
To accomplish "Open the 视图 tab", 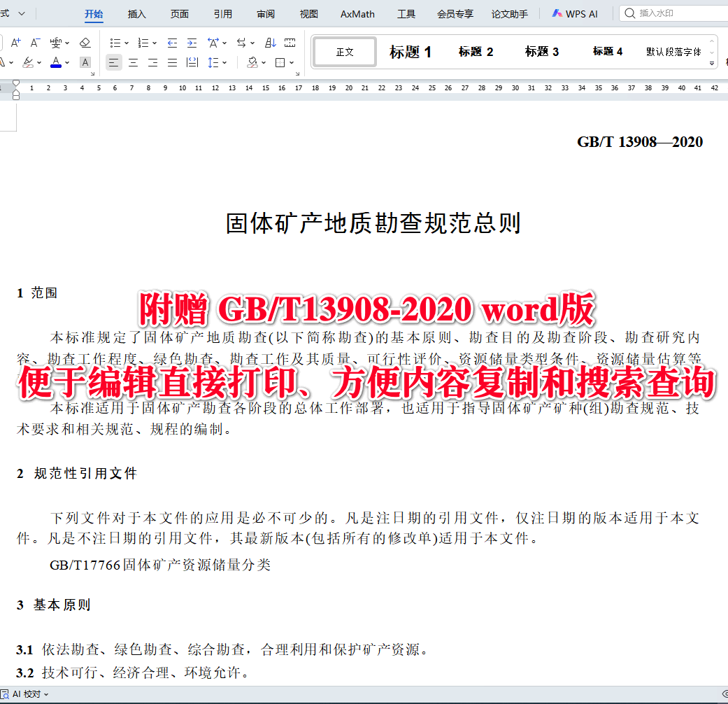I will (308, 14).
